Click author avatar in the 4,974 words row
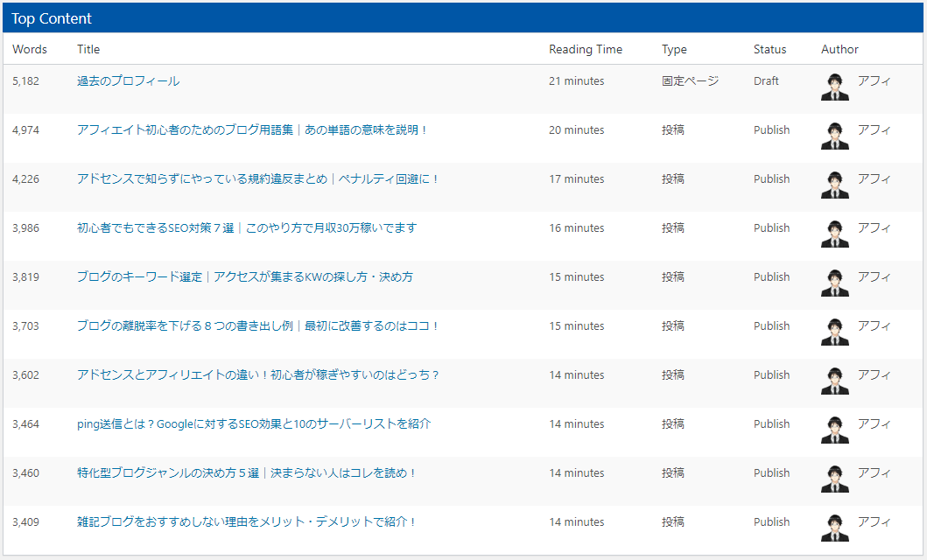Viewport: 927px width, 560px height. (834, 136)
